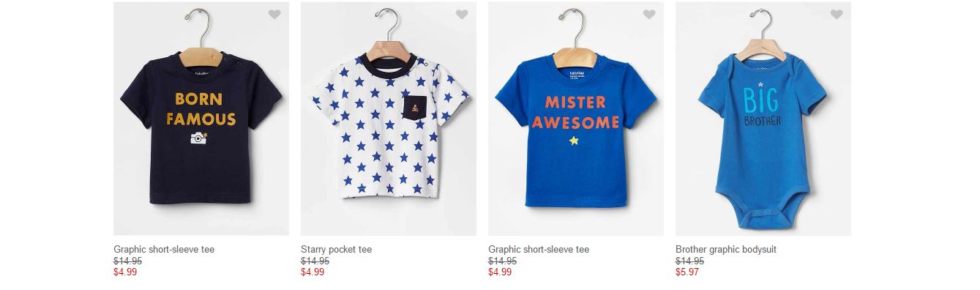Choose the $4.99 price under Mister Awesome tee

[500, 272]
